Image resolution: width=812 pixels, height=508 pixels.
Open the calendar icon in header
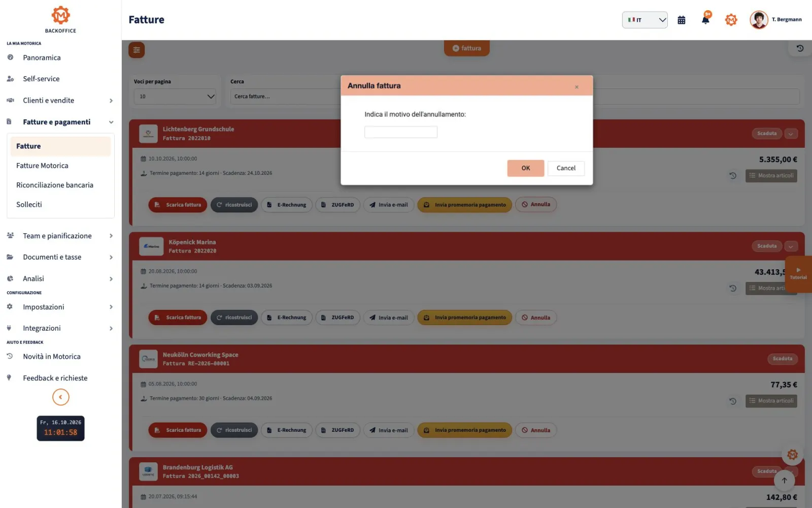682,20
